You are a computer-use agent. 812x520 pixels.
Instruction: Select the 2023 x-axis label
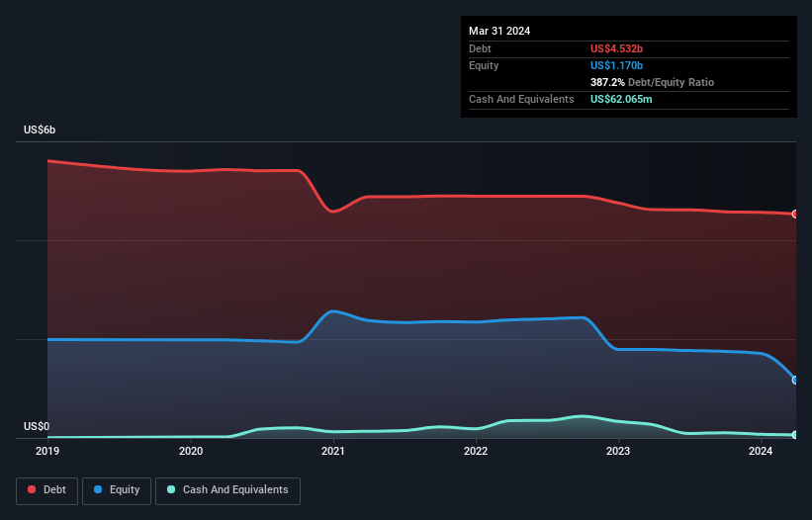[x=618, y=451]
